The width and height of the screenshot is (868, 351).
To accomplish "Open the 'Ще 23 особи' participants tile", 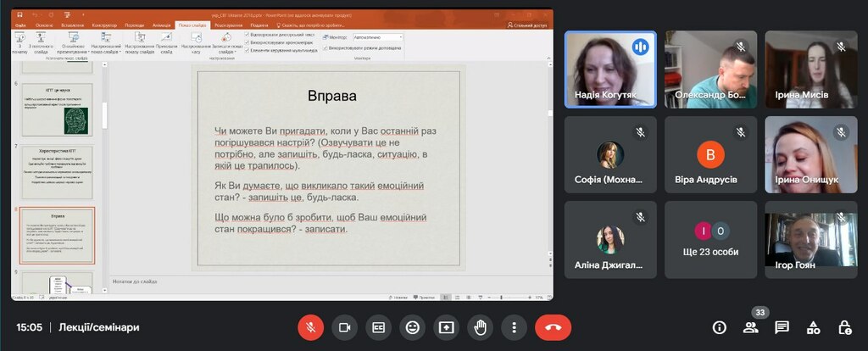I will pos(710,240).
